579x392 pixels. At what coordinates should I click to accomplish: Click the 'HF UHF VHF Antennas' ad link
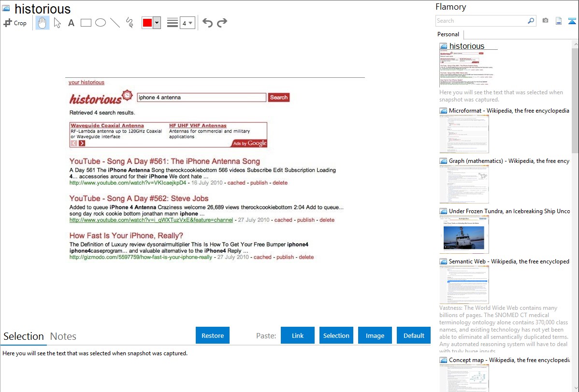tap(198, 126)
